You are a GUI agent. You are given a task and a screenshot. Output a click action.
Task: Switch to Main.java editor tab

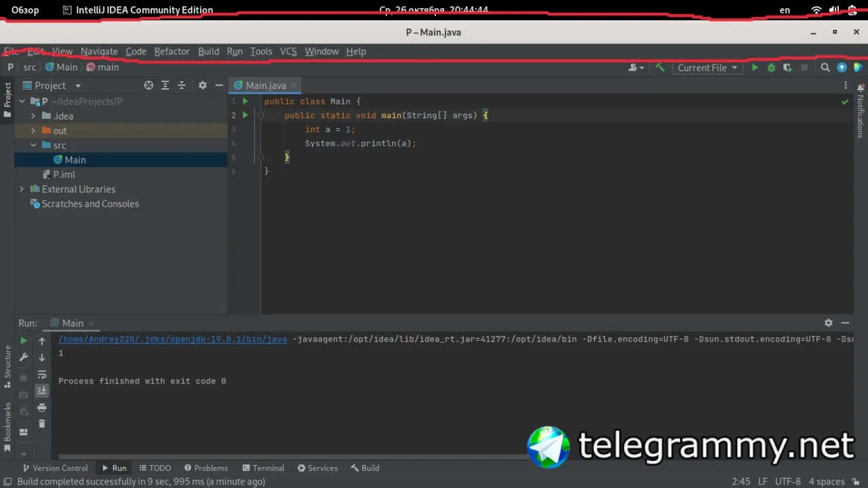(x=265, y=86)
